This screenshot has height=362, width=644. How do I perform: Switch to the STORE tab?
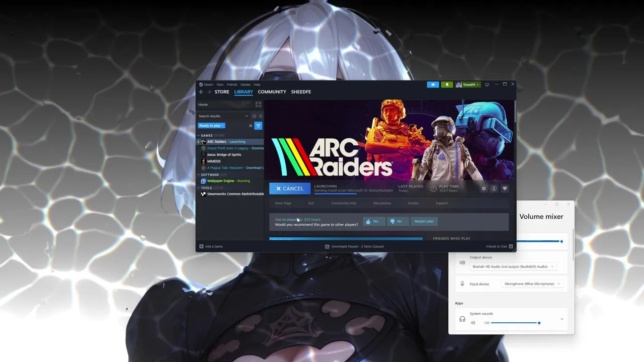pos(222,92)
